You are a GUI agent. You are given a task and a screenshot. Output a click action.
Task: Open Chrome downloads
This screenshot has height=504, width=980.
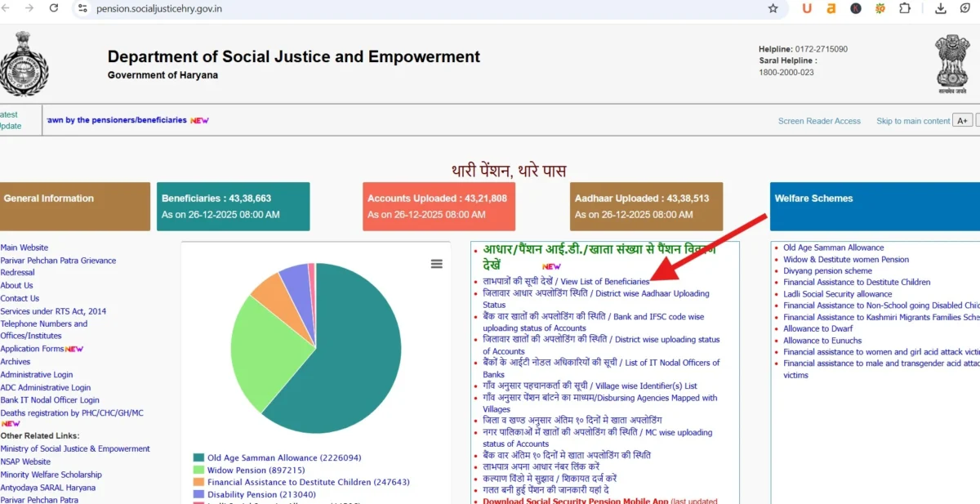pos(939,9)
